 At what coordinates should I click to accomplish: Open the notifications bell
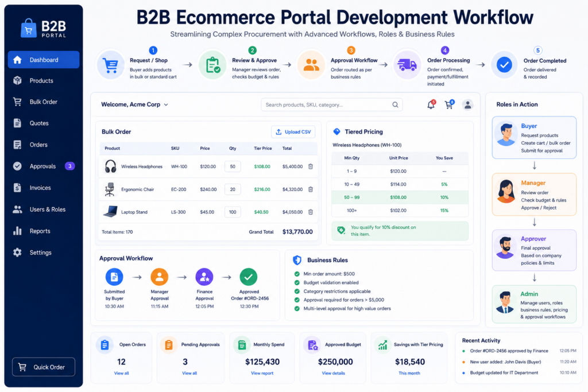[431, 104]
